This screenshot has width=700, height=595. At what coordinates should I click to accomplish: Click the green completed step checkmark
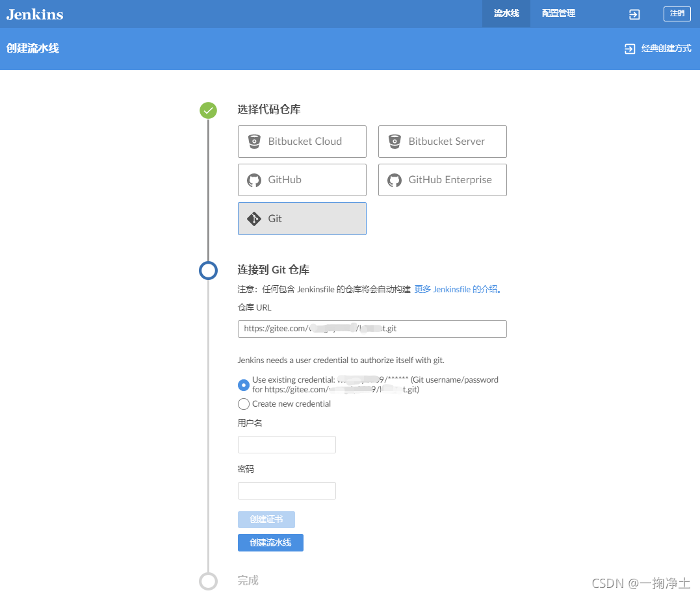(x=208, y=110)
